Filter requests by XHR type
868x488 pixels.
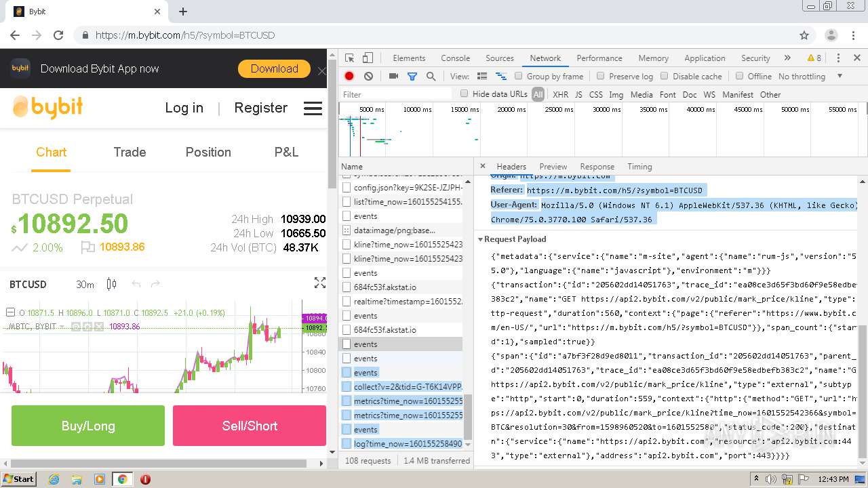[560, 95]
